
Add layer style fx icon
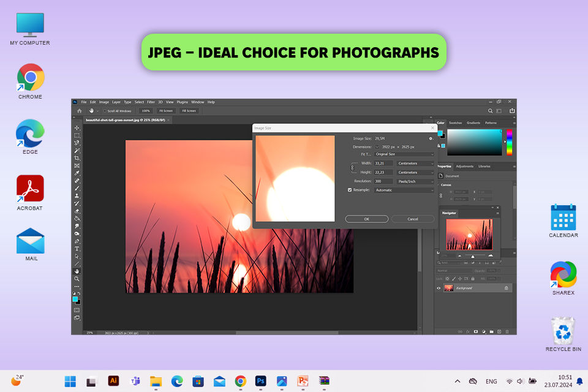coord(467,331)
